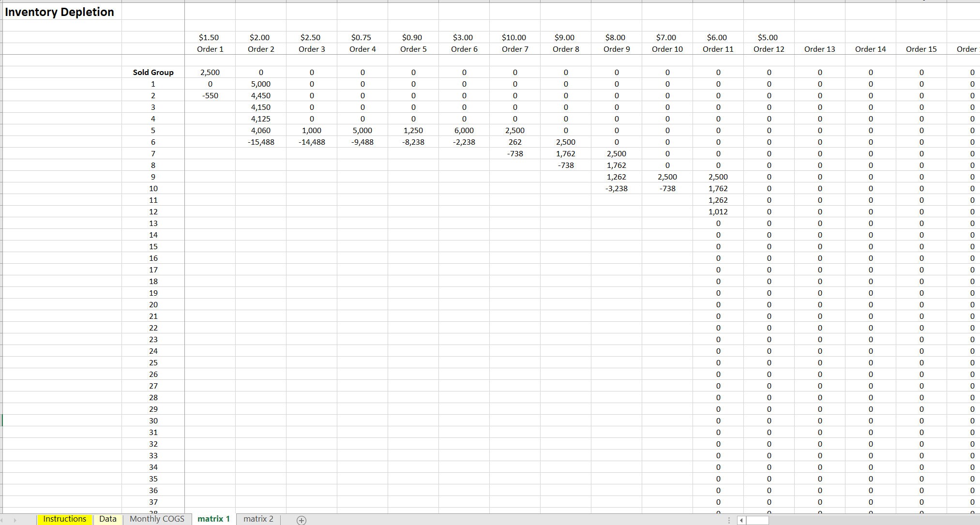
Task: Open the Data sheet tab
Action: 107,518
